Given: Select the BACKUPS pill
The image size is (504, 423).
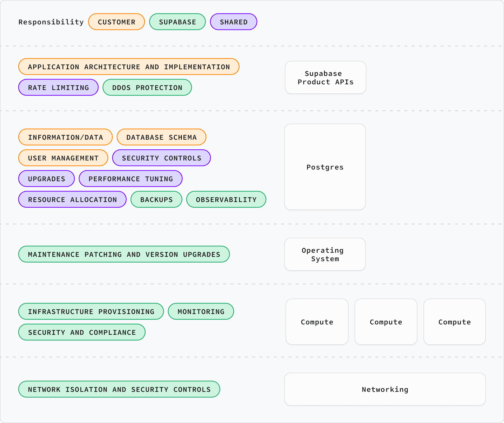Looking at the screenshot, I should click(x=156, y=199).
